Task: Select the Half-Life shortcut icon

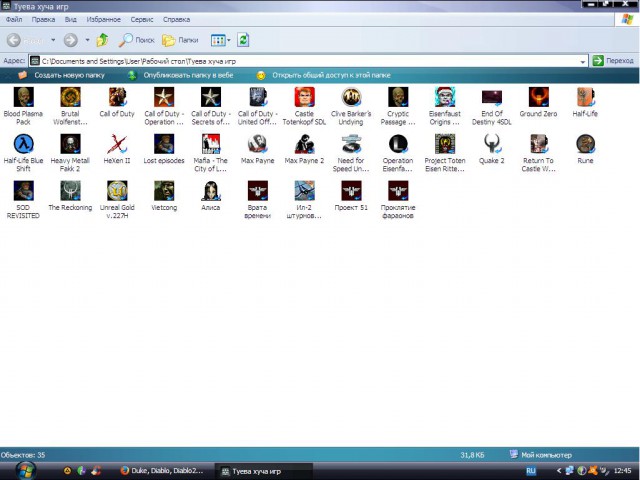Action: pyautogui.click(x=585, y=97)
